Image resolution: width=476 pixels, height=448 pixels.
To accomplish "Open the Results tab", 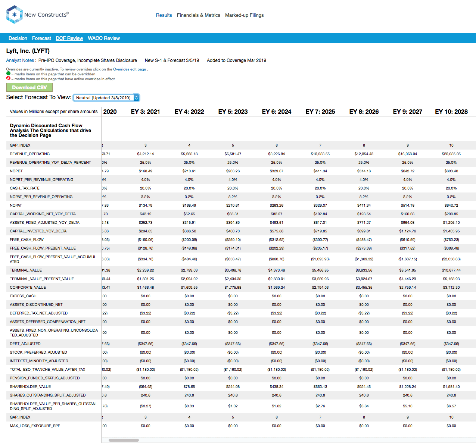I will [x=164, y=15].
